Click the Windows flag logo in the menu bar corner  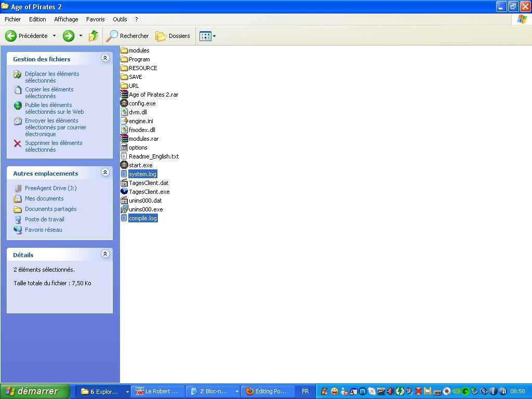522,19
